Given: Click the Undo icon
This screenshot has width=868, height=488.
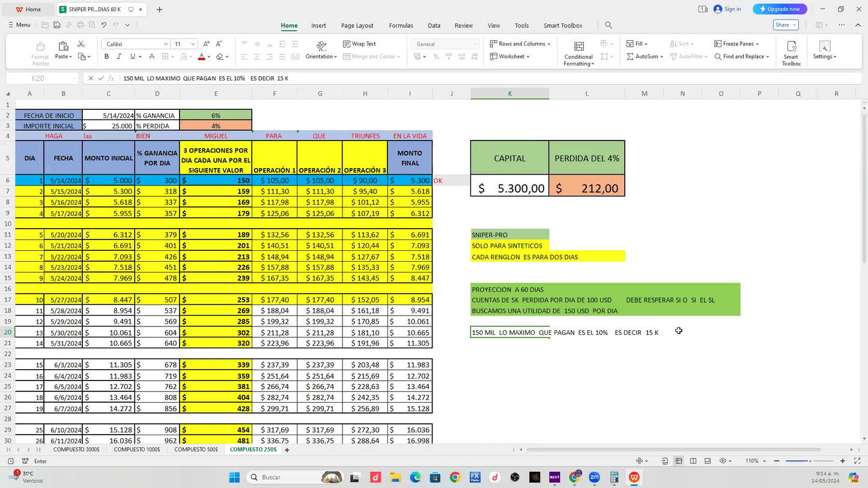Looking at the screenshot, I should pyautogui.click(x=103, y=25).
